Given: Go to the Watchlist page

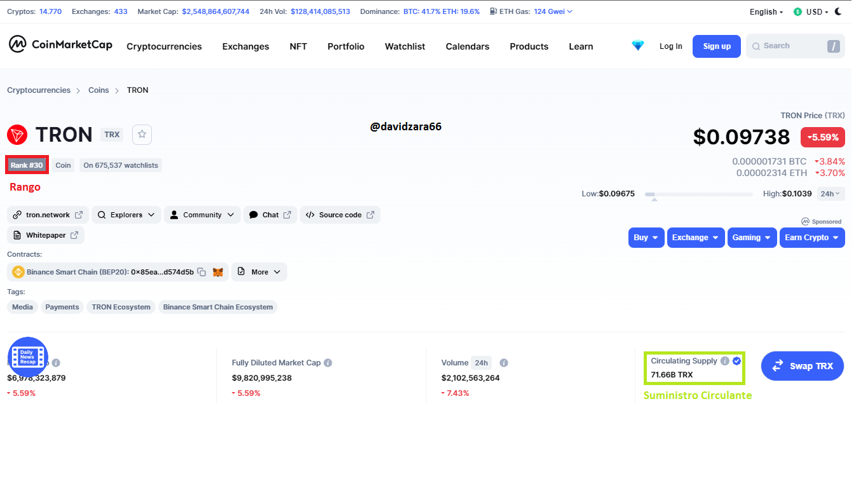Looking at the screenshot, I should [x=405, y=46].
